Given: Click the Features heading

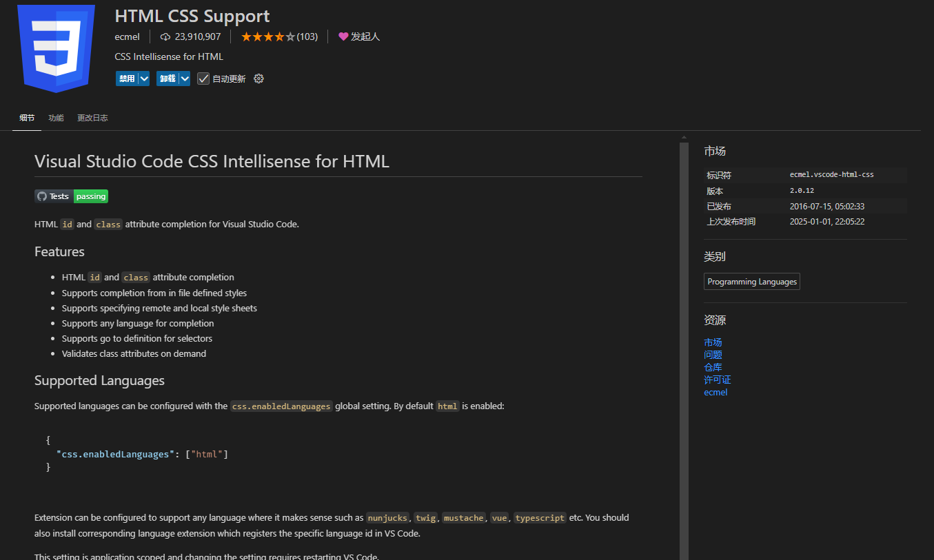Looking at the screenshot, I should coord(59,251).
